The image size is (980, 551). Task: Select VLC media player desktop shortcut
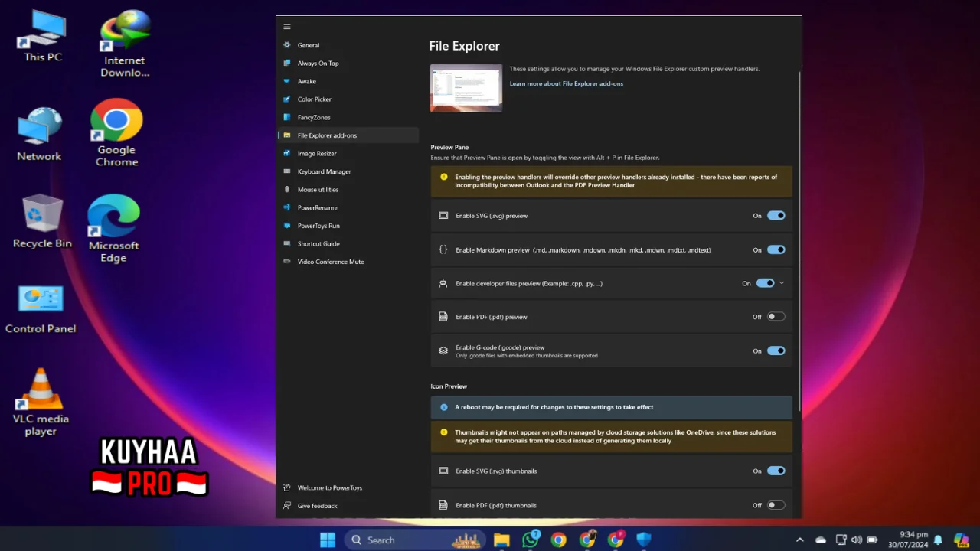click(41, 402)
